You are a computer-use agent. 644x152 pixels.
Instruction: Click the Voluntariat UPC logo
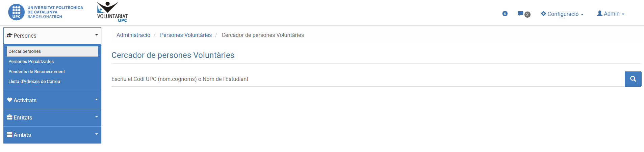(x=112, y=12)
